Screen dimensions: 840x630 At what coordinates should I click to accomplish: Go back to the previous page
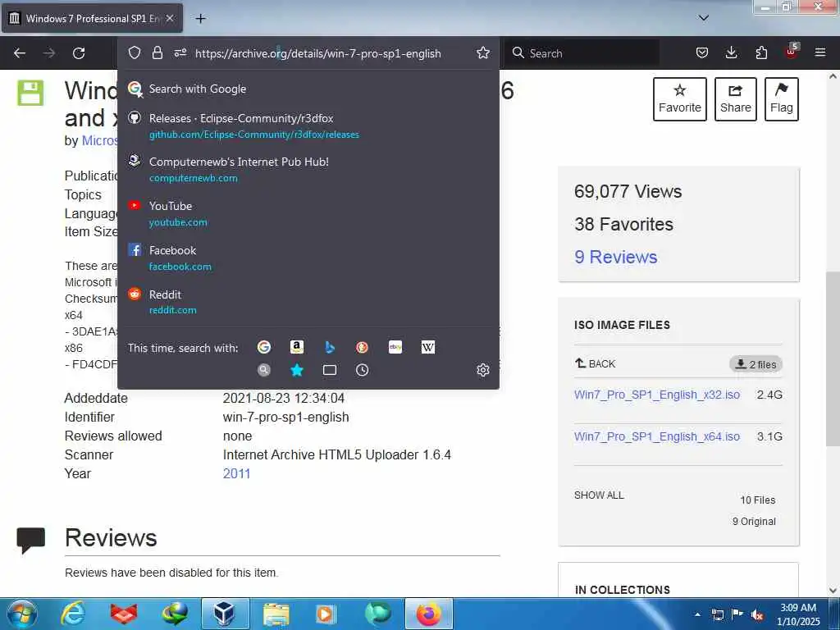coord(20,53)
